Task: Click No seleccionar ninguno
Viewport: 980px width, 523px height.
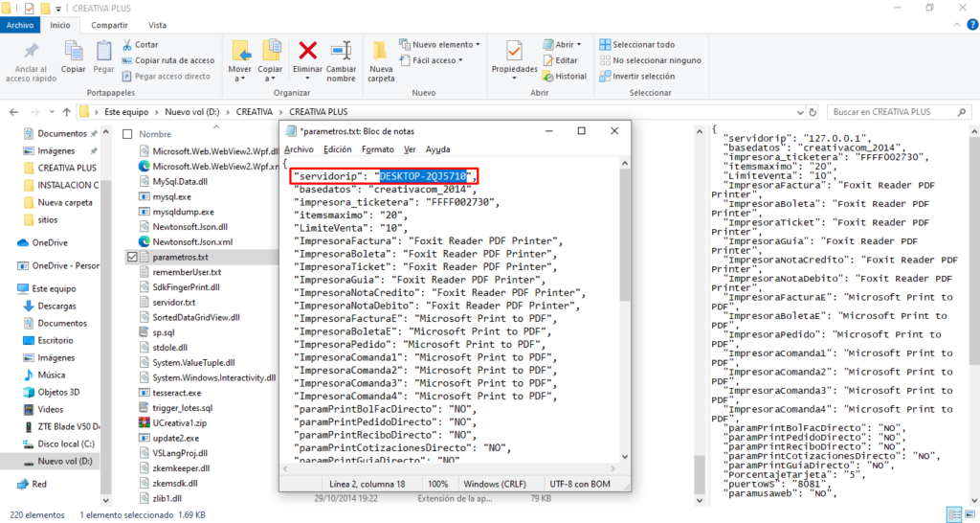Action: pos(650,60)
